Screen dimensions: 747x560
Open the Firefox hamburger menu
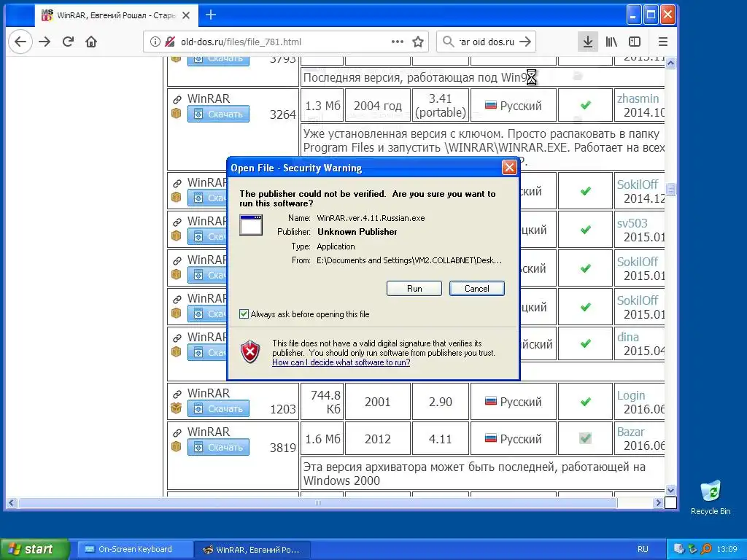click(662, 42)
